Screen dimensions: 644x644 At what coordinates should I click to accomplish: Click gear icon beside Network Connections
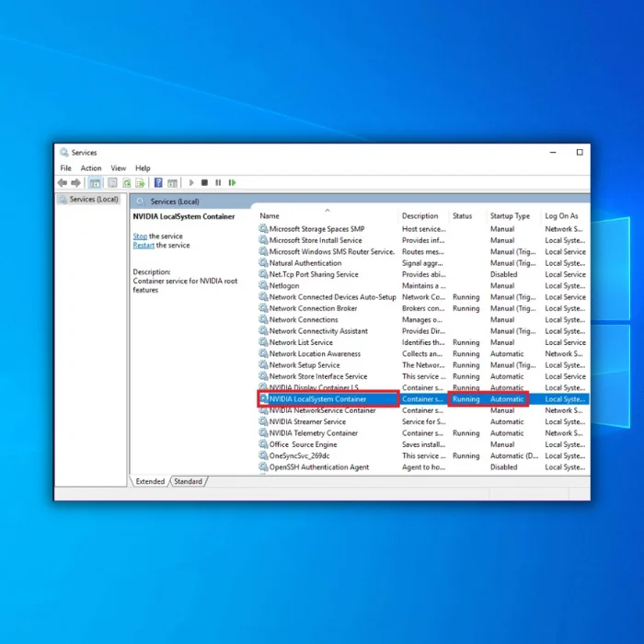(x=263, y=319)
